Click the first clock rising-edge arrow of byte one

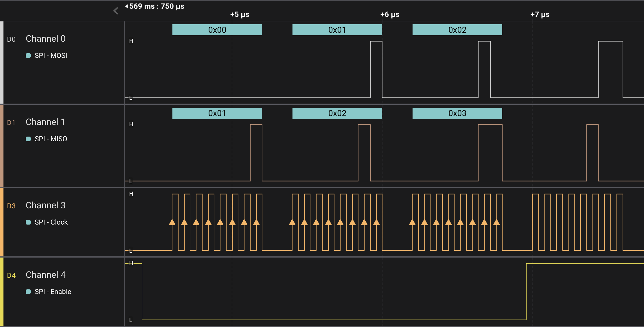[172, 222]
